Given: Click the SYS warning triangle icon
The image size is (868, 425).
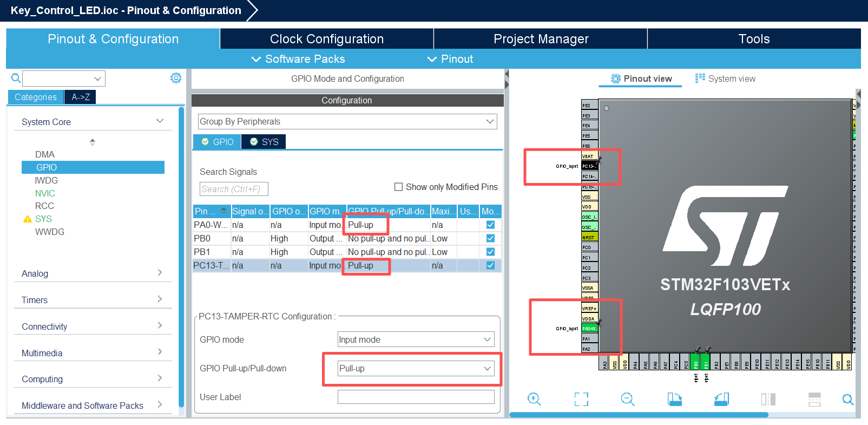Looking at the screenshot, I should click(28, 219).
